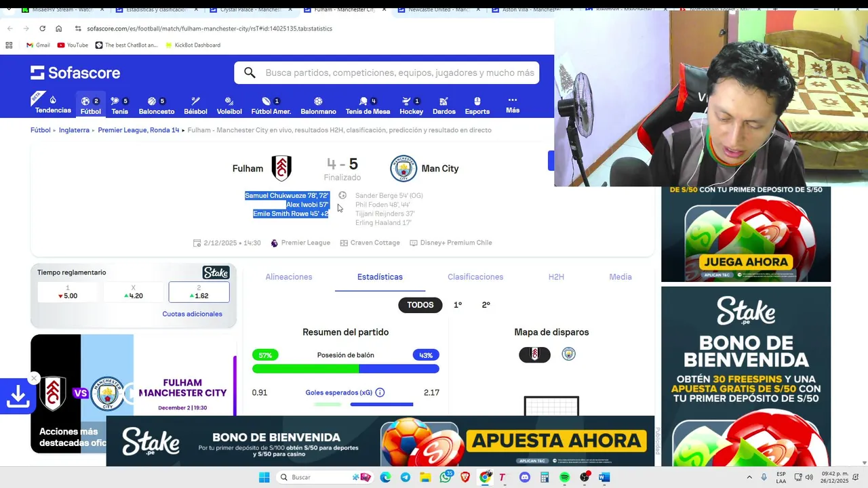Open the Fútbol Amer. section
The width and height of the screenshot is (868, 488).
point(271,104)
